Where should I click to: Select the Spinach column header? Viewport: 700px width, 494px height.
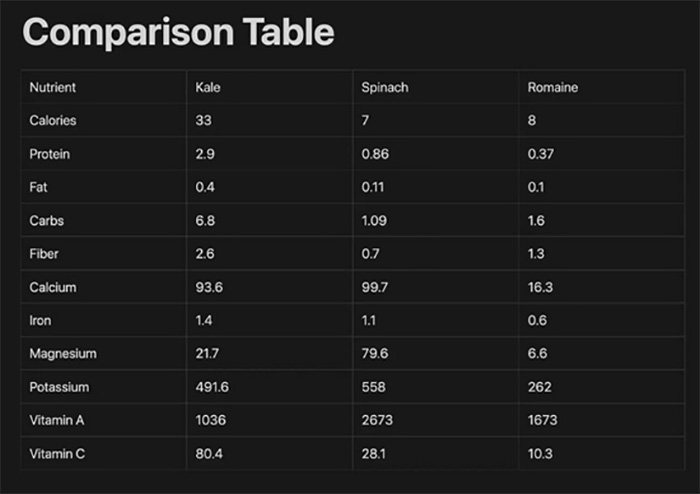coord(385,87)
